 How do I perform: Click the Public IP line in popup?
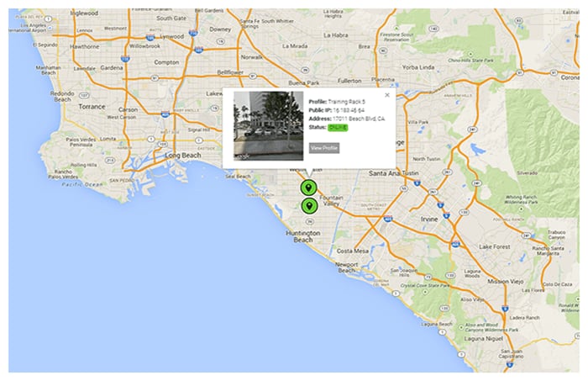336,110
